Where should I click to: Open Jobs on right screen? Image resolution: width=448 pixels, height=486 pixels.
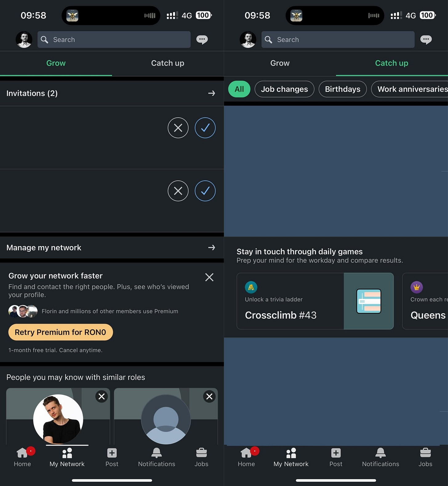coord(425,458)
